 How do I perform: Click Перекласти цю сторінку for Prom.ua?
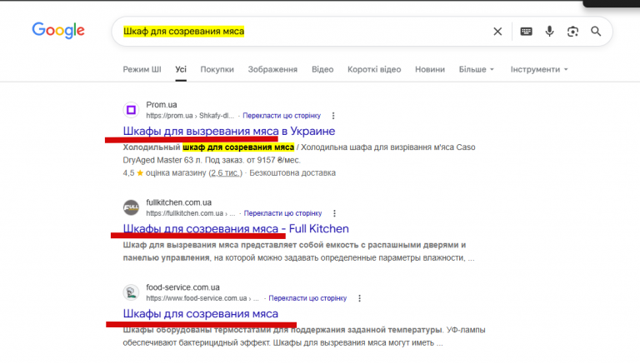click(282, 116)
